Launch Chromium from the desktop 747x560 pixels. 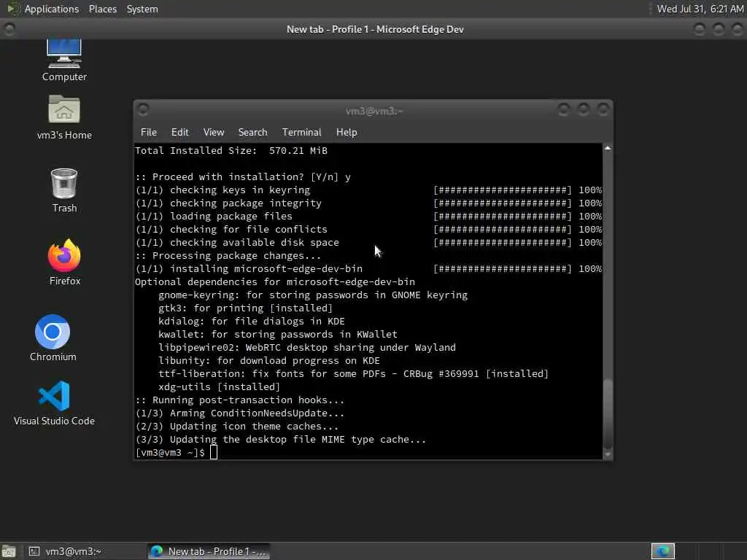[53, 338]
